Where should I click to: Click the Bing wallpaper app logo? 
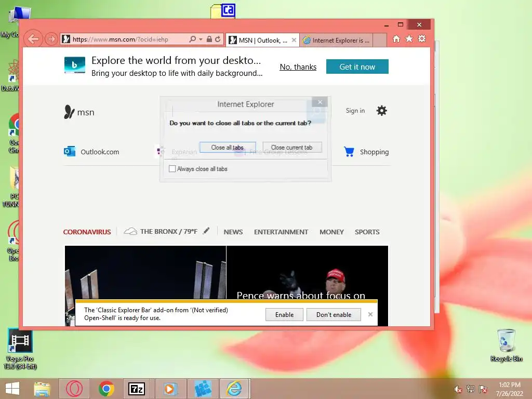tap(75, 65)
